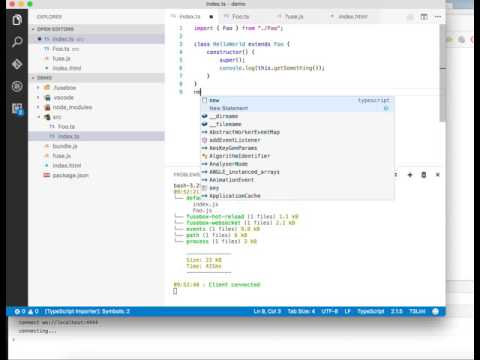Close the terminal panel with X
The width and height of the screenshot is (480, 360).
coord(438,175)
